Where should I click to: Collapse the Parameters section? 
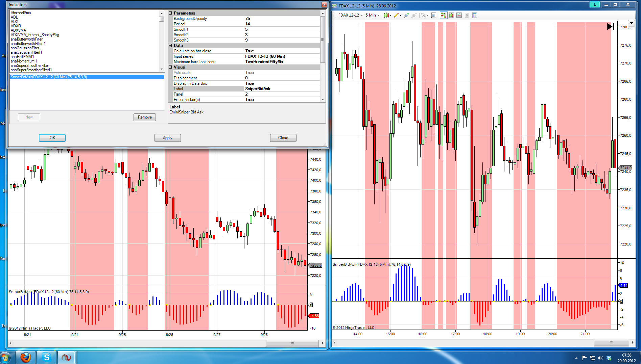[x=170, y=13]
